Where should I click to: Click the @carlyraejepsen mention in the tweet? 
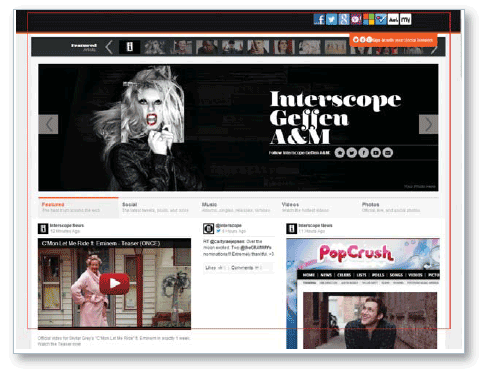point(226,241)
